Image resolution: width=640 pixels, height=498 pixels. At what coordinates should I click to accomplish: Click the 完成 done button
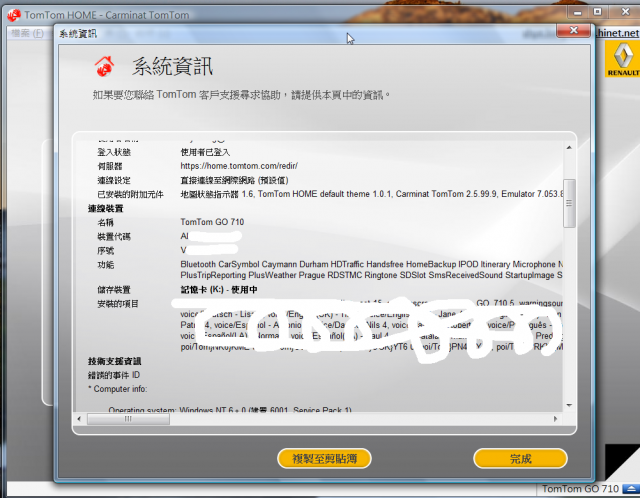[x=520, y=458]
